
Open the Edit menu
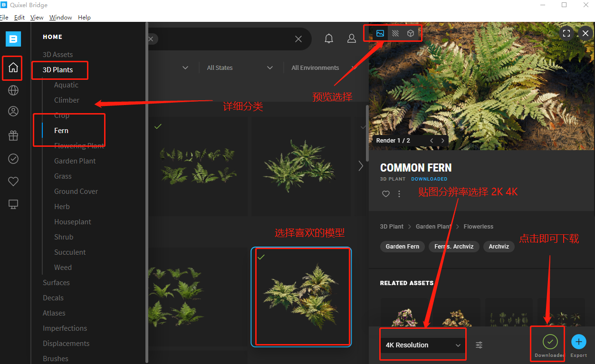(19, 18)
